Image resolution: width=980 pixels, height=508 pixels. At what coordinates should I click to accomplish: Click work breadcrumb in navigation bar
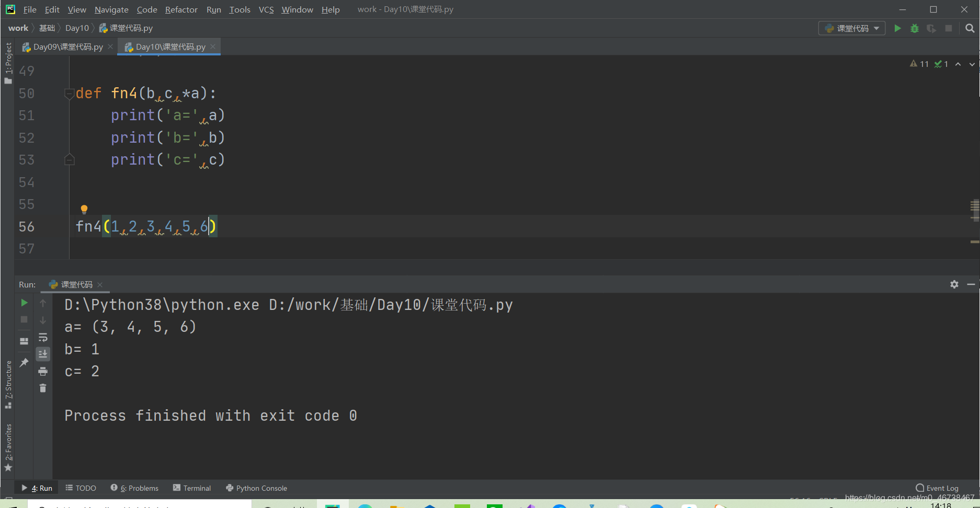pyautogui.click(x=18, y=28)
